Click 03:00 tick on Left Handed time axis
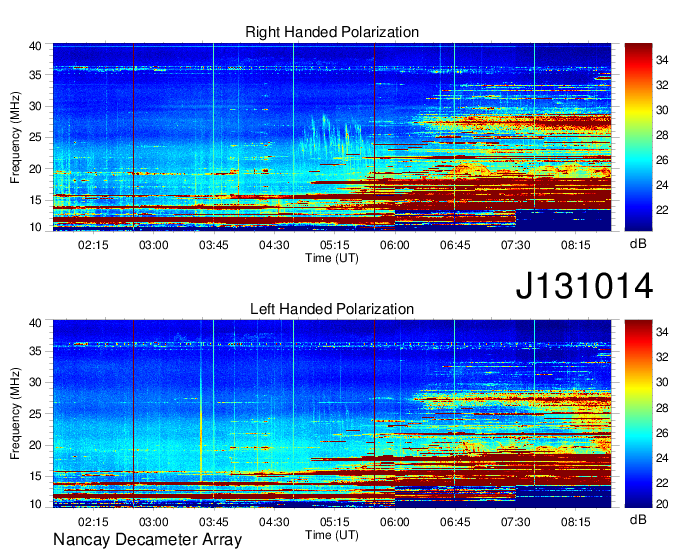This screenshot has width=680, height=552. [154, 522]
